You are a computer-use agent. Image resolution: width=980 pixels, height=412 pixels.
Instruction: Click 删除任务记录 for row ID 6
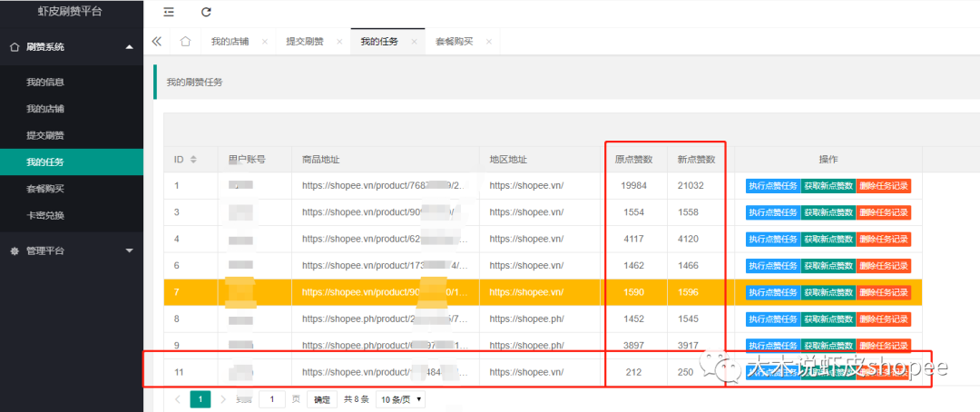click(x=883, y=266)
